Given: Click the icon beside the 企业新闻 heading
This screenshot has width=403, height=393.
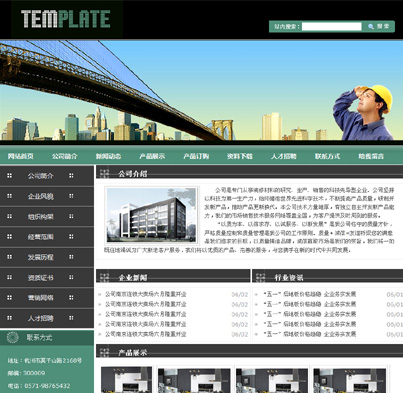Looking at the screenshot, I should [x=104, y=277].
